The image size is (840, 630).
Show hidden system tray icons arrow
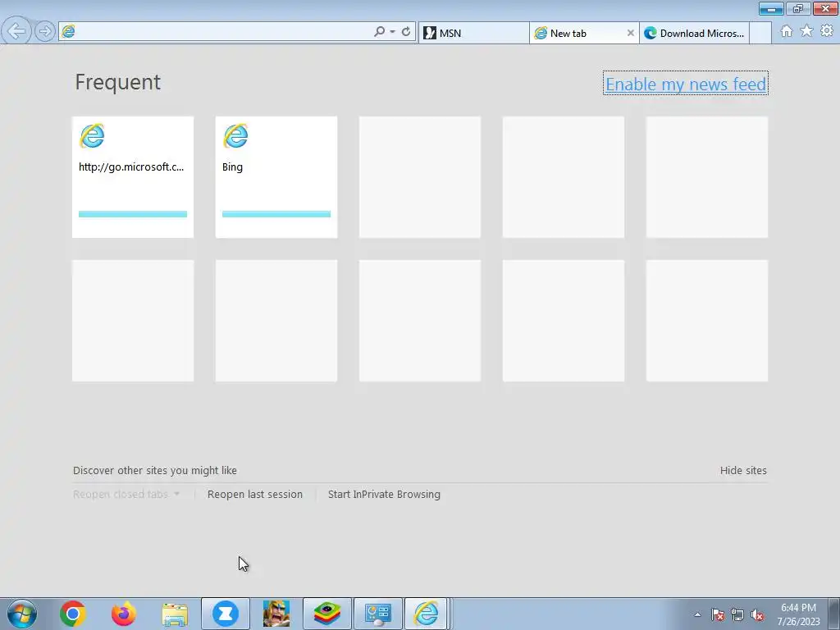(697, 614)
